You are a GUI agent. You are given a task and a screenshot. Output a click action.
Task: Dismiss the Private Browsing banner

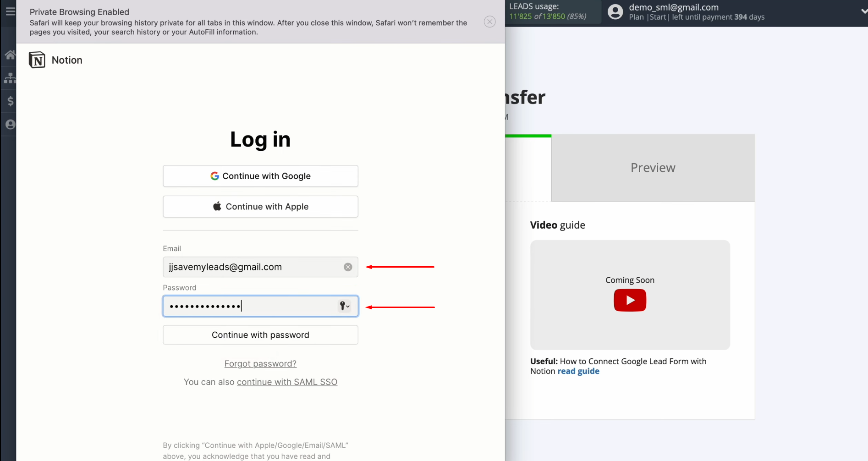[x=489, y=22]
